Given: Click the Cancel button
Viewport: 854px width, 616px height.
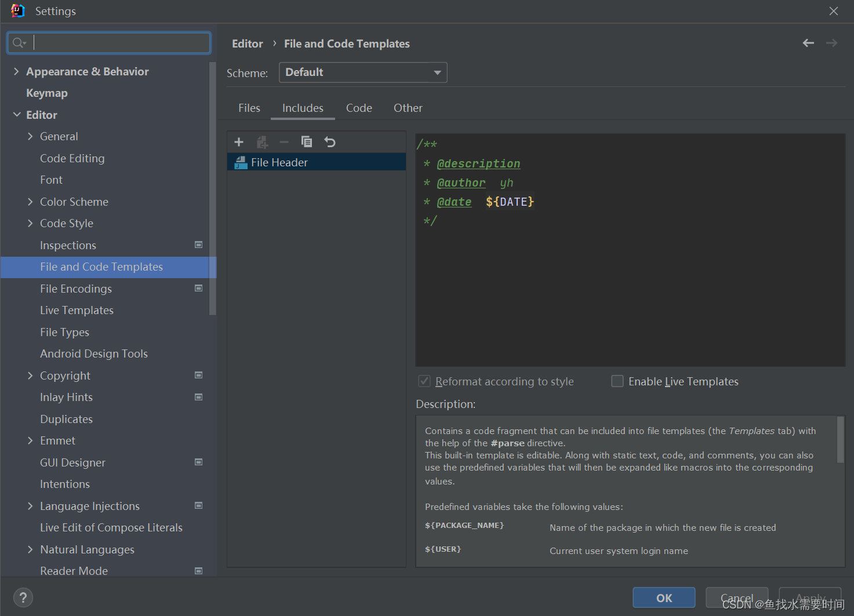Looking at the screenshot, I should click(x=737, y=597).
